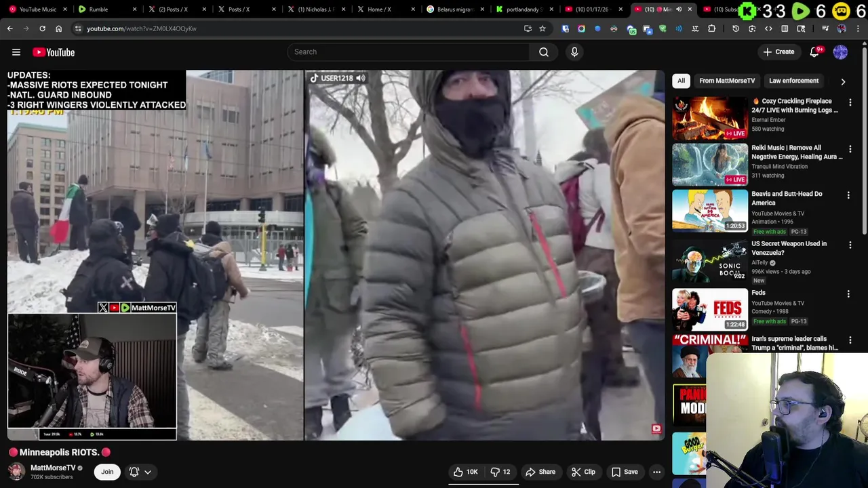The width and height of the screenshot is (868, 488).
Task: Close the Rumble tab
Action: click(134, 9)
